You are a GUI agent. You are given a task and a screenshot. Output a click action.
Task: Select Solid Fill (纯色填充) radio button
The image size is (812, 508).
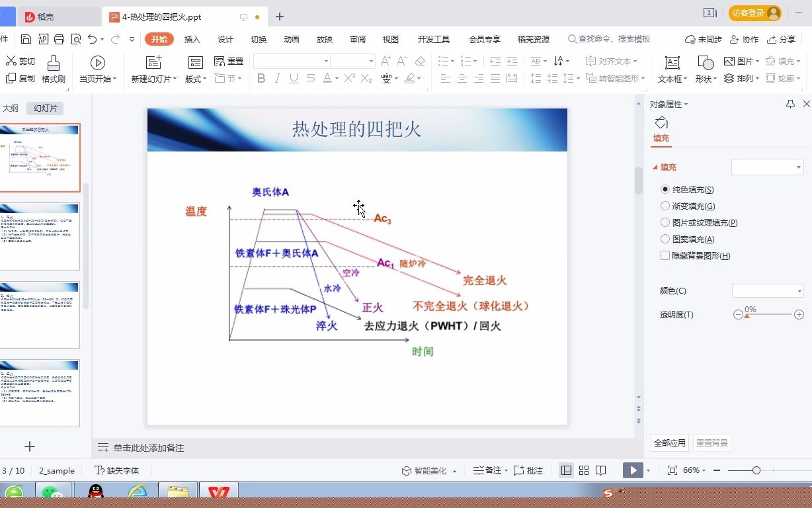click(x=665, y=189)
